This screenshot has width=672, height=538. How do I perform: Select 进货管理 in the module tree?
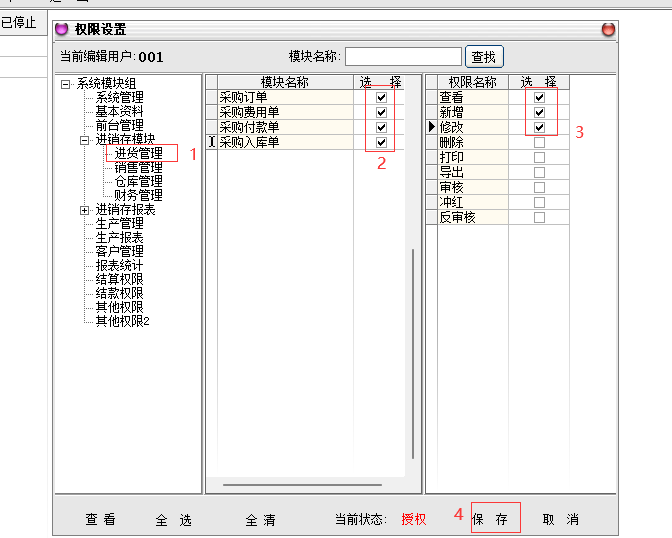pos(138,154)
